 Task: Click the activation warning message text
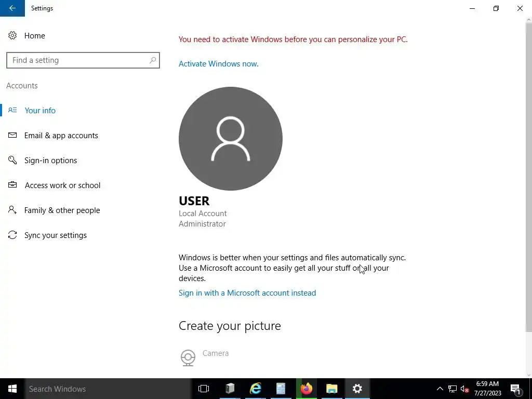[x=293, y=39]
